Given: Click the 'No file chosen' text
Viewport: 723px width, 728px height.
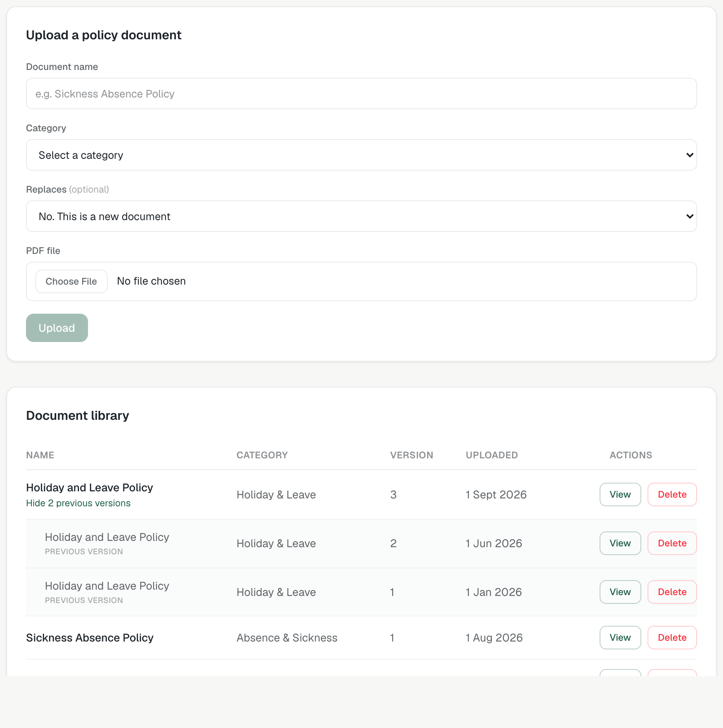Looking at the screenshot, I should [x=151, y=281].
